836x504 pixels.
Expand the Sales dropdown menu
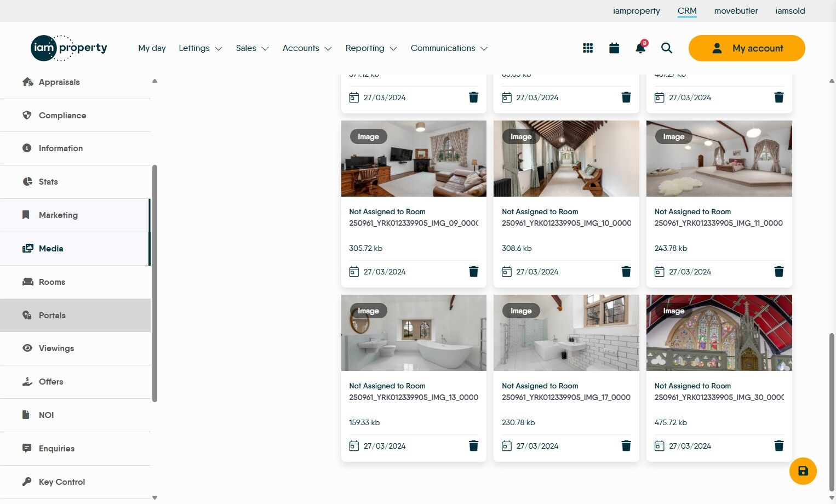(x=253, y=48)
